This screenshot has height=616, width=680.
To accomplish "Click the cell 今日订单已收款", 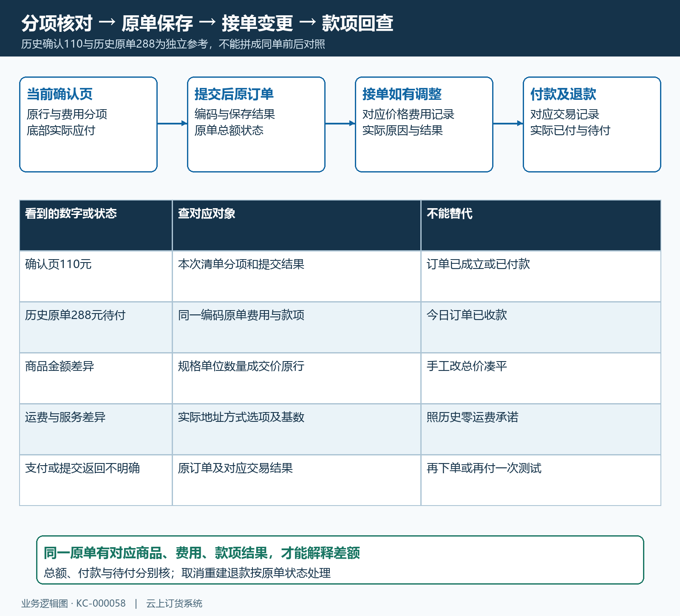I will tap(541, 327).
